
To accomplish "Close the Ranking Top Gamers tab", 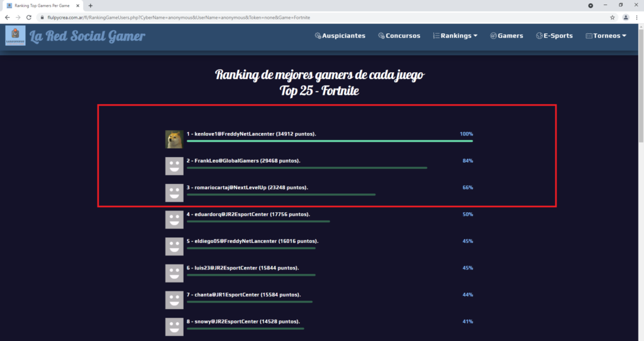I will 77,6.
